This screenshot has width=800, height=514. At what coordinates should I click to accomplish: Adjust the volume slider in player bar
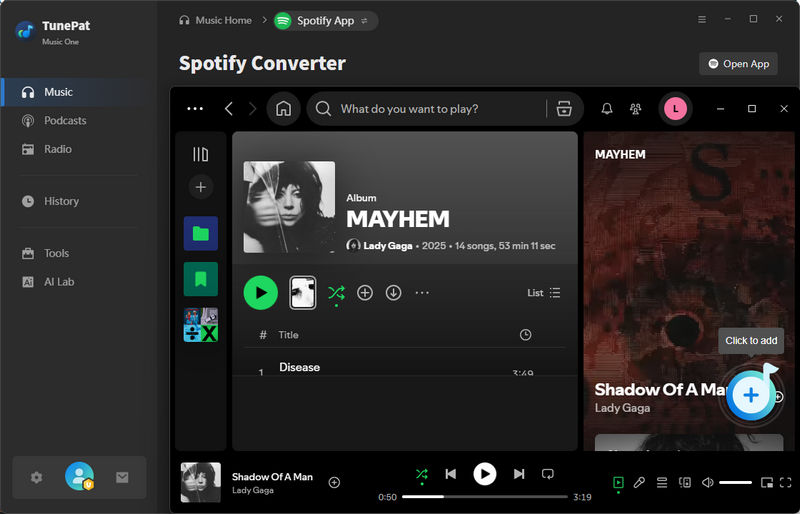coord(735,482)
